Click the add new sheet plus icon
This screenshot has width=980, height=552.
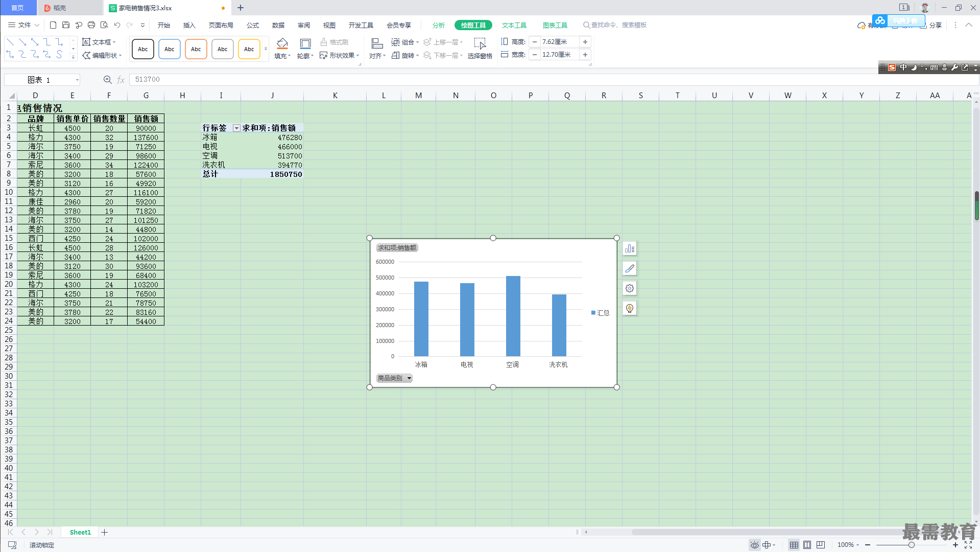105,532
